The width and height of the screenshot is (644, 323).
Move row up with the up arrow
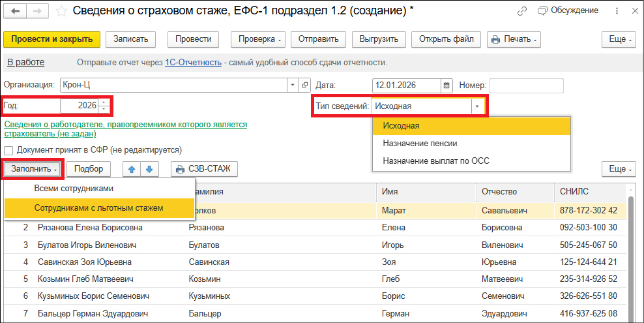pos(132,169)
